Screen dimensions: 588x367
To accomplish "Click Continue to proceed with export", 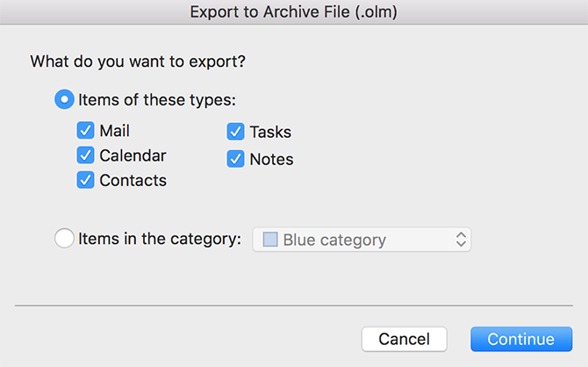I will 521,339.
